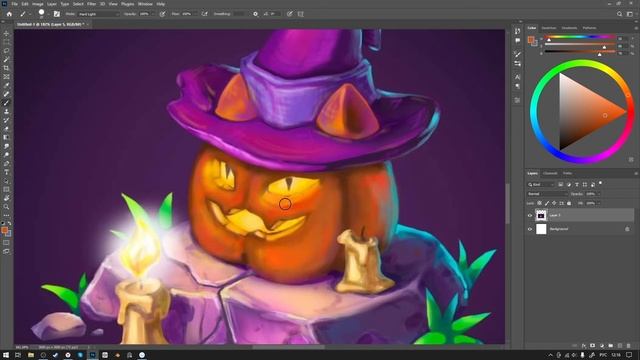Open the Windows Start menu

pyautogui.click(x=6, y=355)
